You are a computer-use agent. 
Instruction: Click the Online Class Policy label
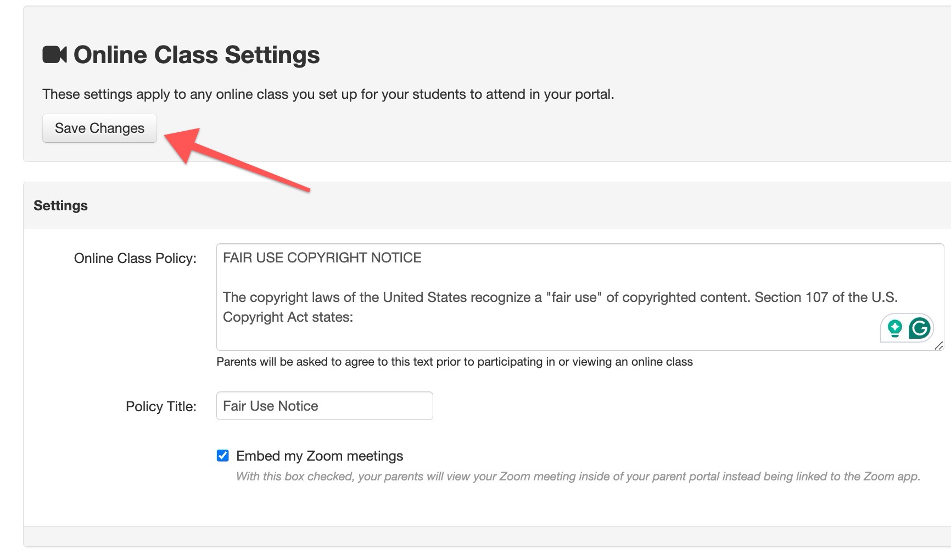(135, 257)
